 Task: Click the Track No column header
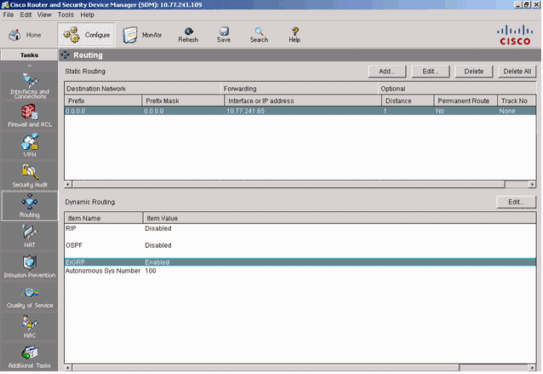pos(517,101)
